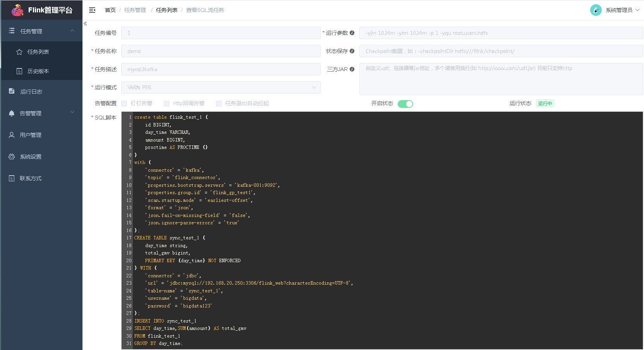Click the 状态保存 help icon
Image resolution: width=644 pixels, height=350 pixels.
(x=352, y=51)
